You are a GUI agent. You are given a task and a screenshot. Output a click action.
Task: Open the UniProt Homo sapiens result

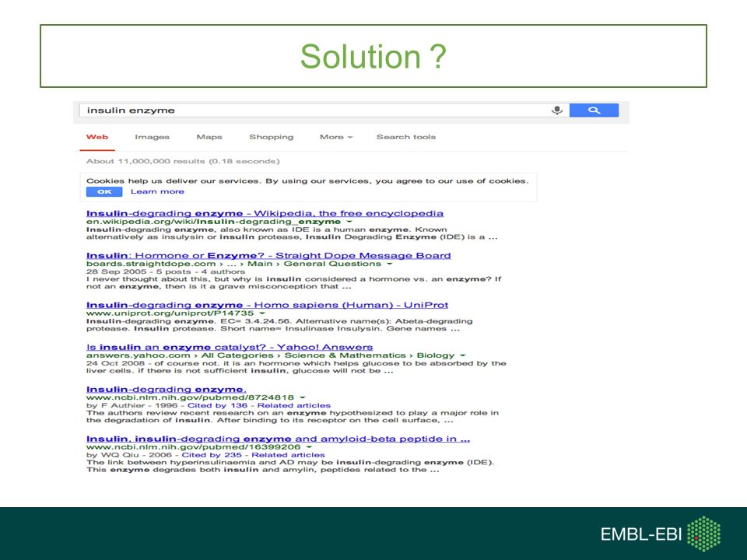[267, 305]
